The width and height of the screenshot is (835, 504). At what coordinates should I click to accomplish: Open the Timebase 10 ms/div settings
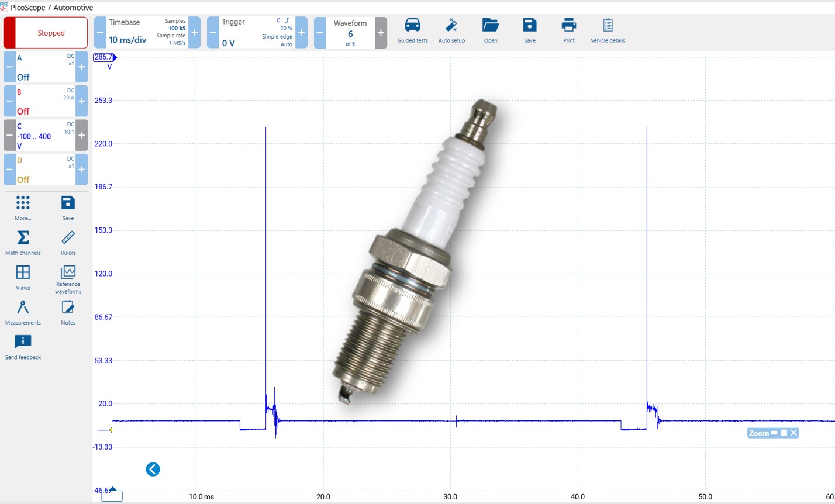147,33
